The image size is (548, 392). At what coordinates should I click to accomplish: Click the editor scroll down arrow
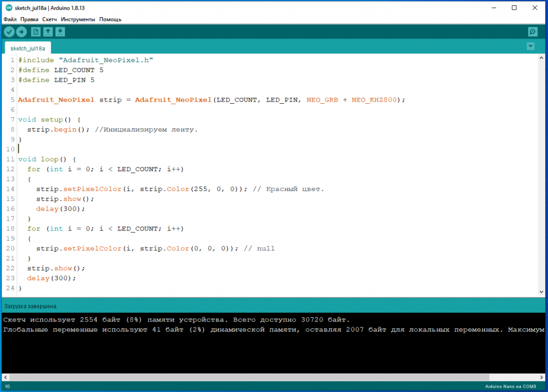click(x=541, y=291)
